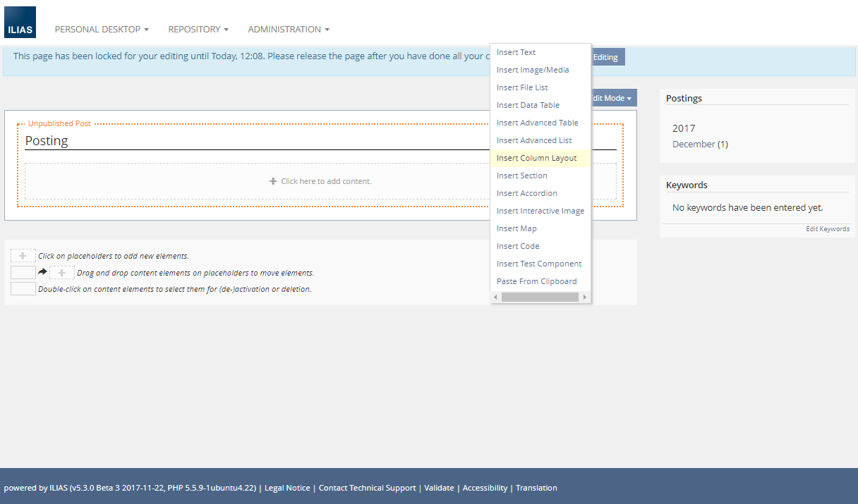
Task: Choose Insert Image/Media menu entry
Action: 532,70
